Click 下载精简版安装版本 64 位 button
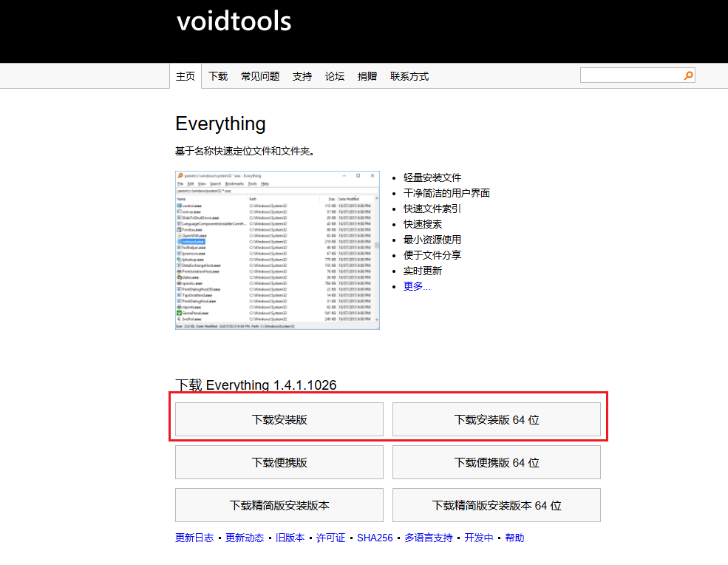This screenshot has height=565, width=728. click(496, 504)
